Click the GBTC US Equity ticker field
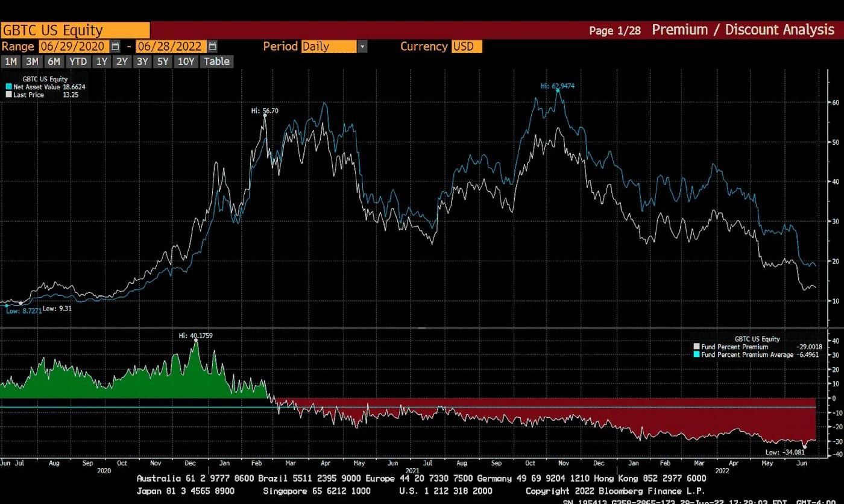 tap(75, 30)
